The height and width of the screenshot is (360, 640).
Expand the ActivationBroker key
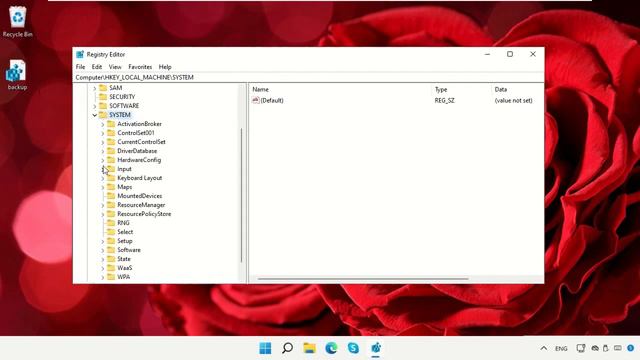coord(103,124)
